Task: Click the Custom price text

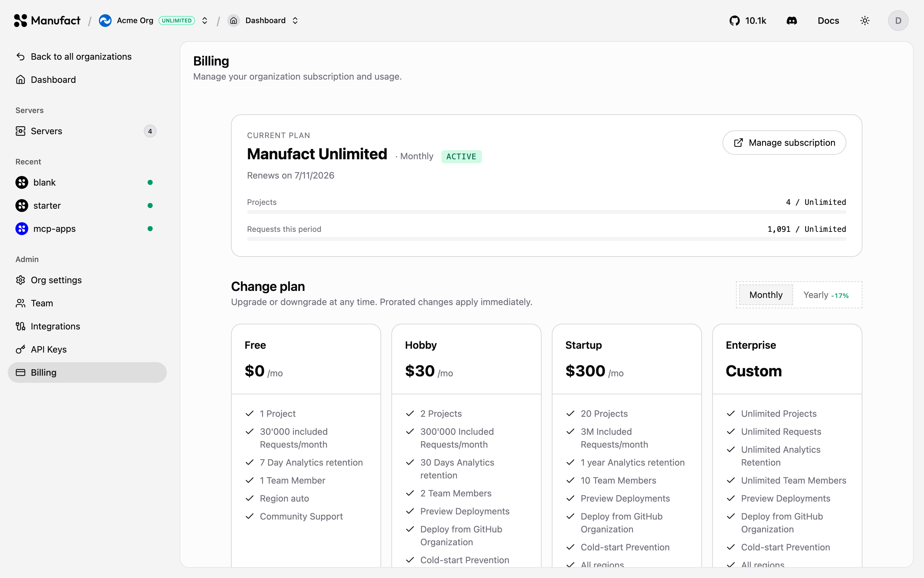Action: coord(754,371)
